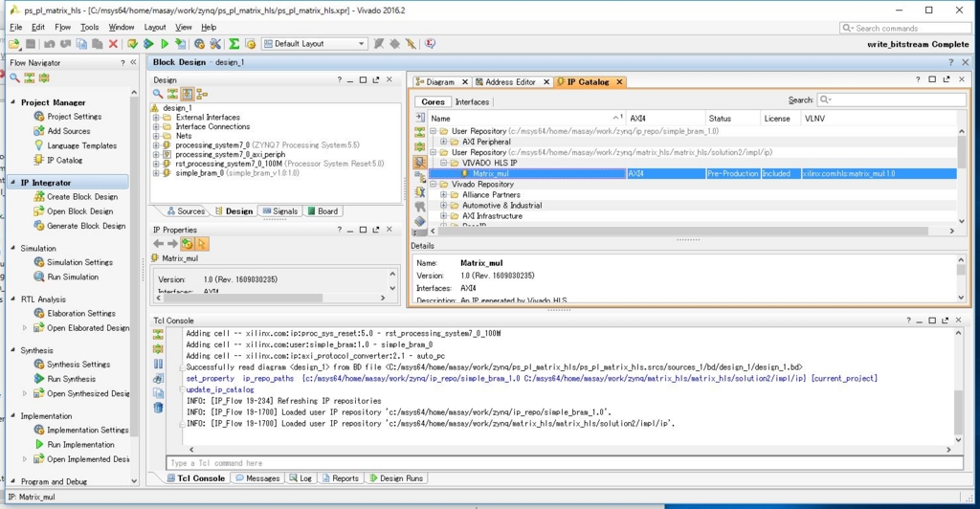Click IP Catalog Expand All side icon
The height and width of the screenshot is (509, 980).
coord(420,146)
